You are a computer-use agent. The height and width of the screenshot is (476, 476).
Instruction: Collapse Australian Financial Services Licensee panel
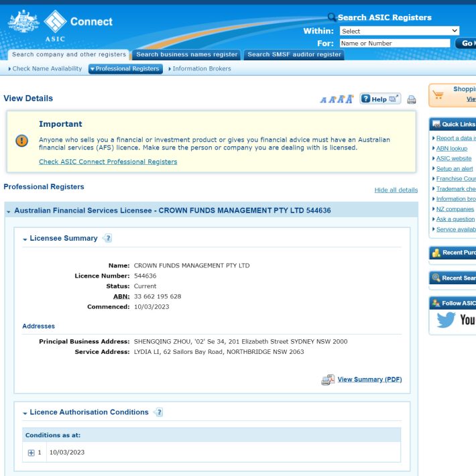point(9,211)
